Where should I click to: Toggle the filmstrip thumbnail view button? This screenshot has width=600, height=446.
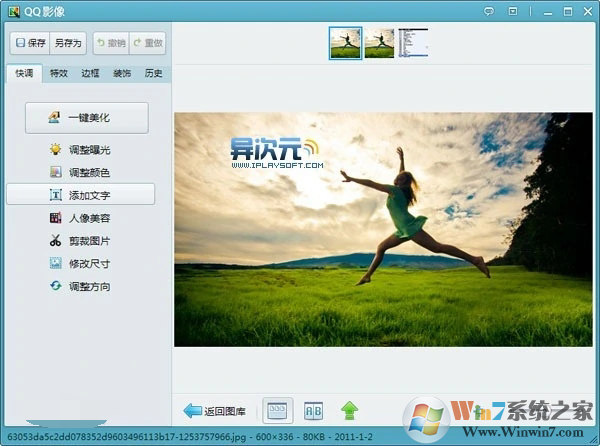pyautogui.click(x=277, y=410)
